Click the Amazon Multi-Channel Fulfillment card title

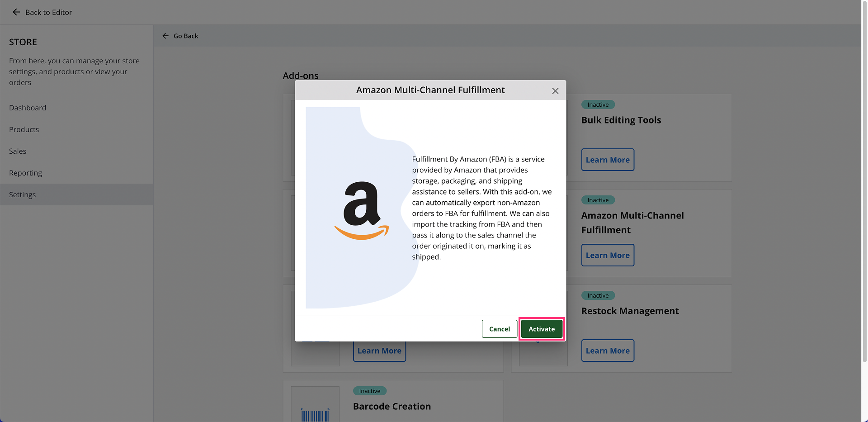[x=632, y=223]
